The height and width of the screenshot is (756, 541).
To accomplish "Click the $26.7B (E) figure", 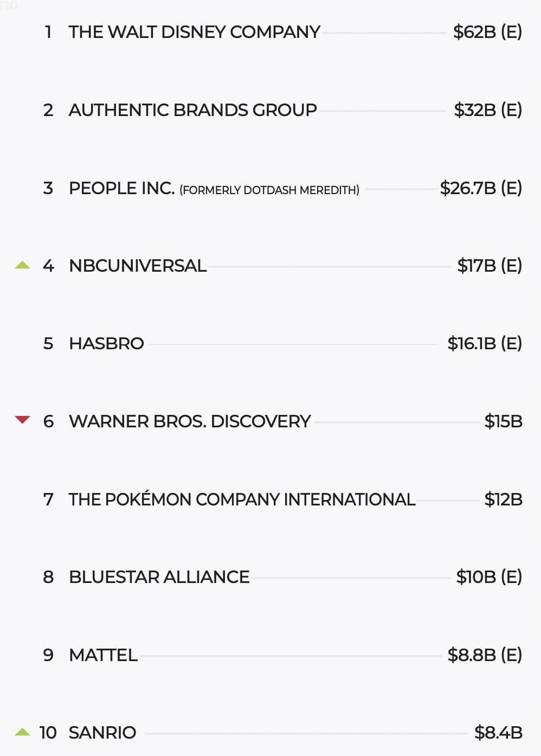I will (481, 188).
